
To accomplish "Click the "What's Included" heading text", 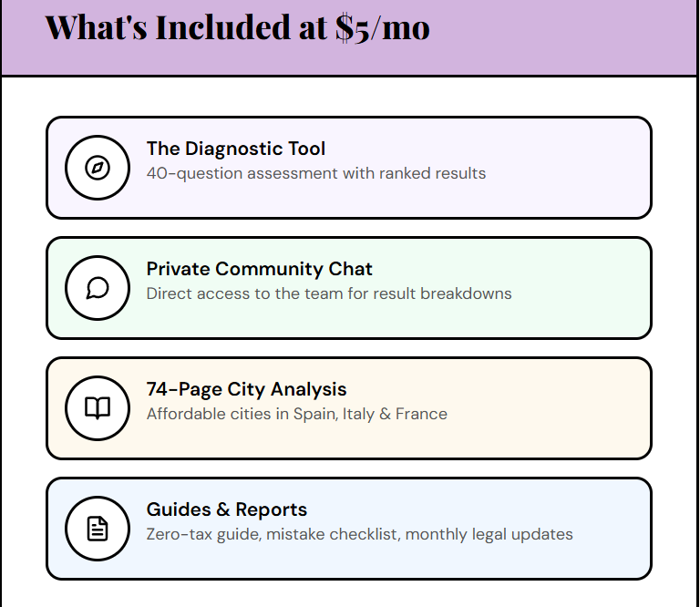I will point(182,27).
